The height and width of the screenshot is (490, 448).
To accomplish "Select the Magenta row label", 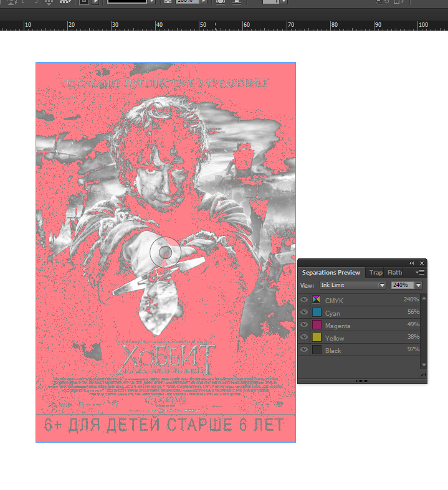I will [338, 326].
